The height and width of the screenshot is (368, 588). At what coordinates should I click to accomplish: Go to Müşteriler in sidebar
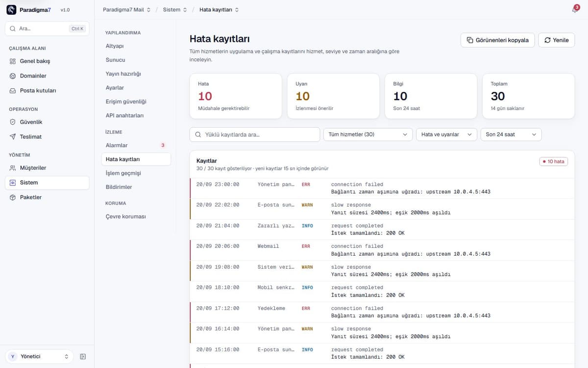tap(47, 168)
